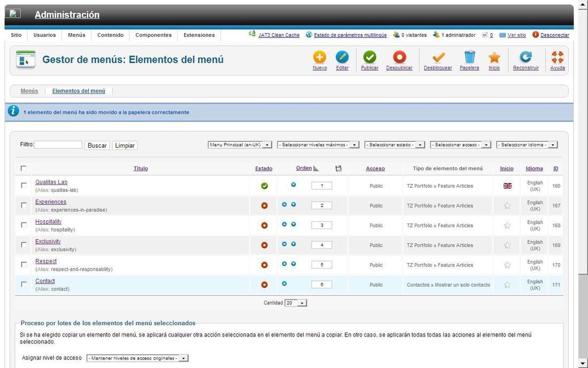588x368 pixels.
Task: Click the save order disk icon
Action: point(338,168)
